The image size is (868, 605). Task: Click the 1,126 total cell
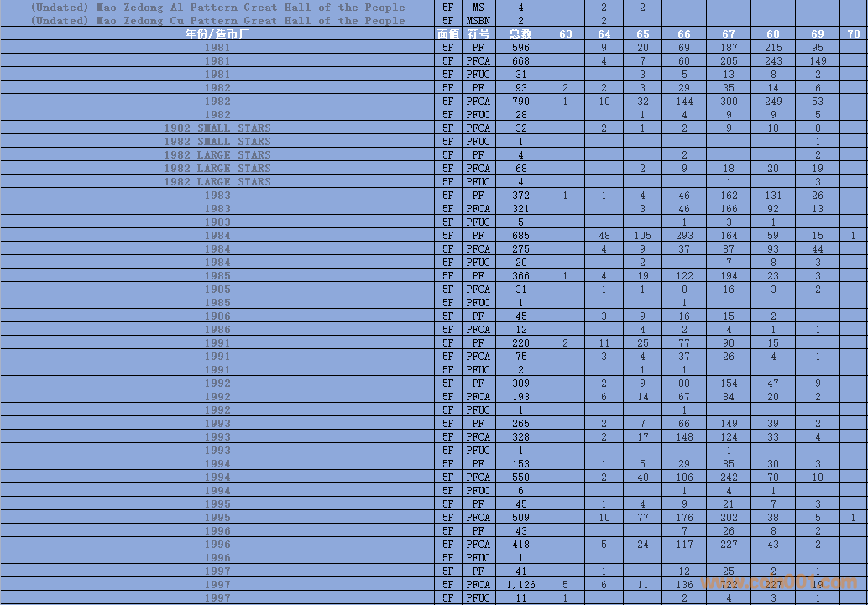[x=520, y=585]
